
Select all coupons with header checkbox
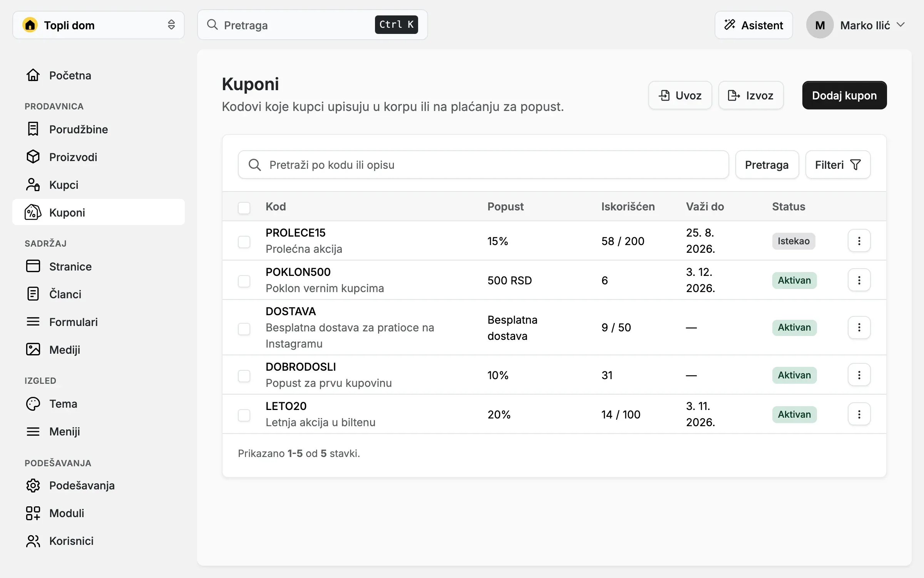[x=244, y=208]
